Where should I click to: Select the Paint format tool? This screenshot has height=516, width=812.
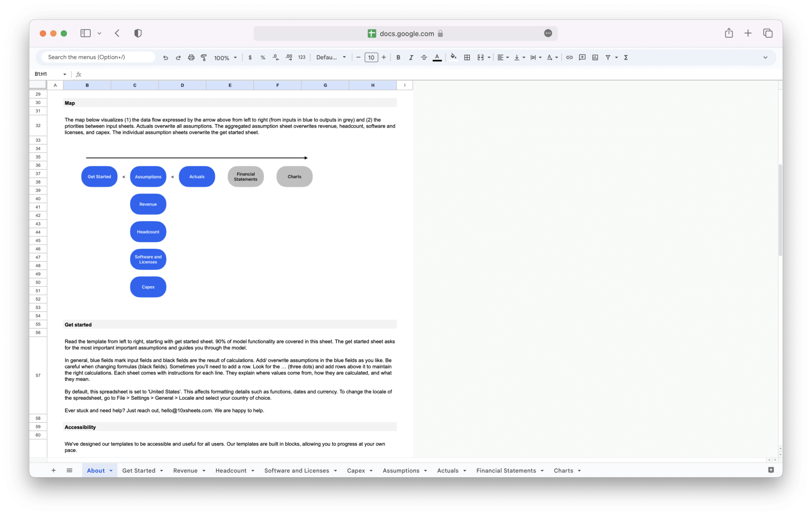point(203,57)
